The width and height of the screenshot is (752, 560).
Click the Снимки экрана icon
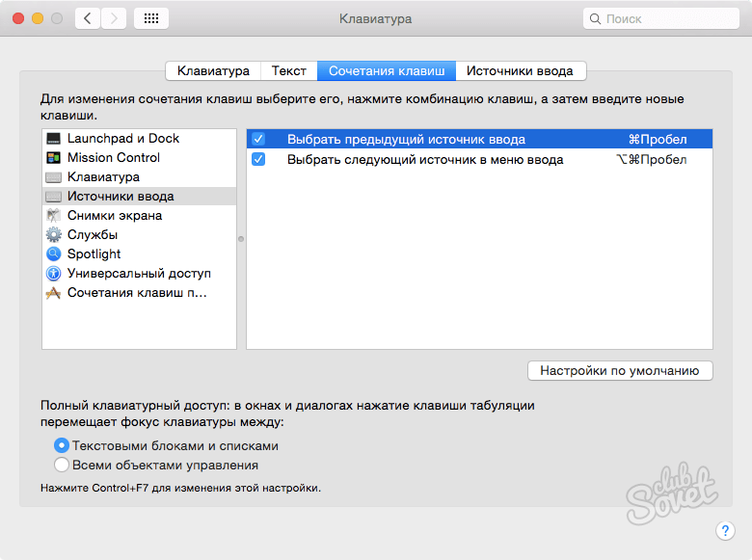pos(53,215)
